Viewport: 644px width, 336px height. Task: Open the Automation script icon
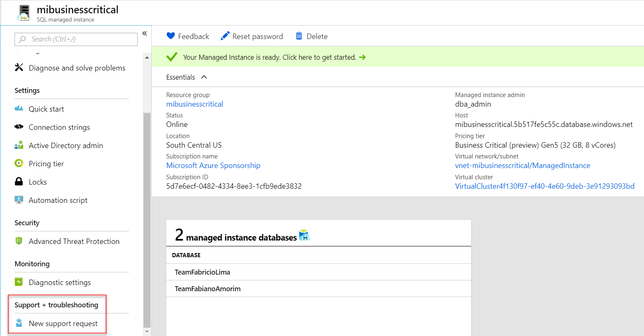pos(19,200)
